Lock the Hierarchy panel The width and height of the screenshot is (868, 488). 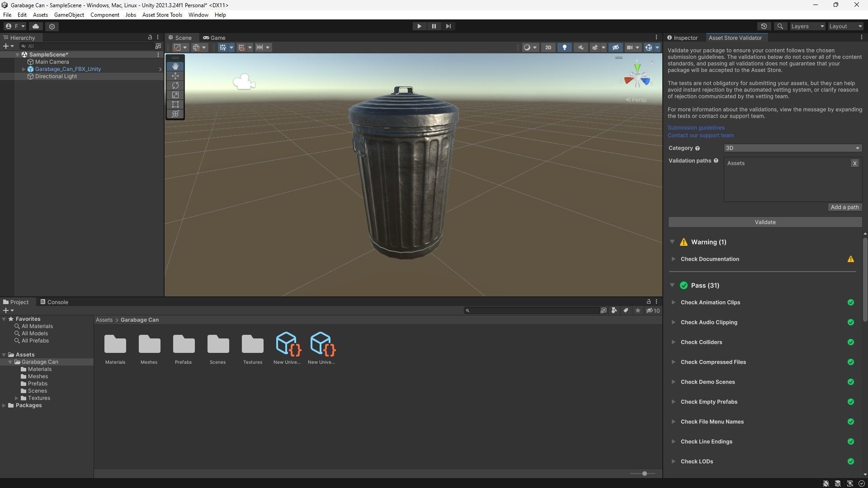(x=150, y=38)
